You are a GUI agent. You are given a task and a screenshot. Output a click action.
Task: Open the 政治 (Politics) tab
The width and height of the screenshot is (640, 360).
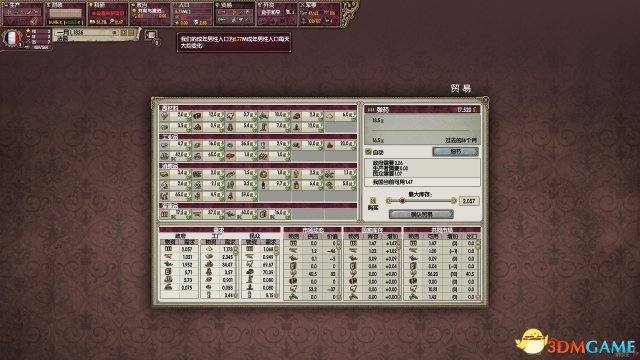150,13
